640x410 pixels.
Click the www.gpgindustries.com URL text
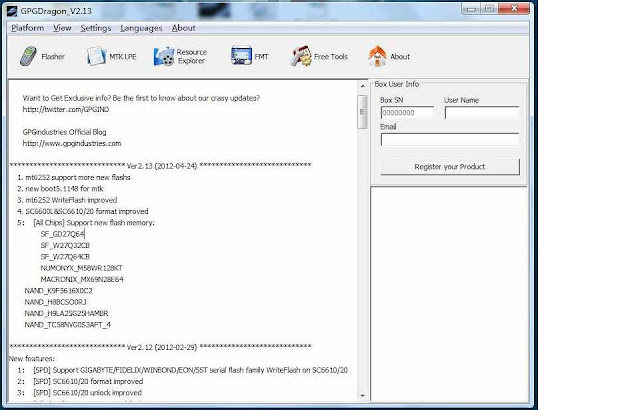(x=72, y=143)
